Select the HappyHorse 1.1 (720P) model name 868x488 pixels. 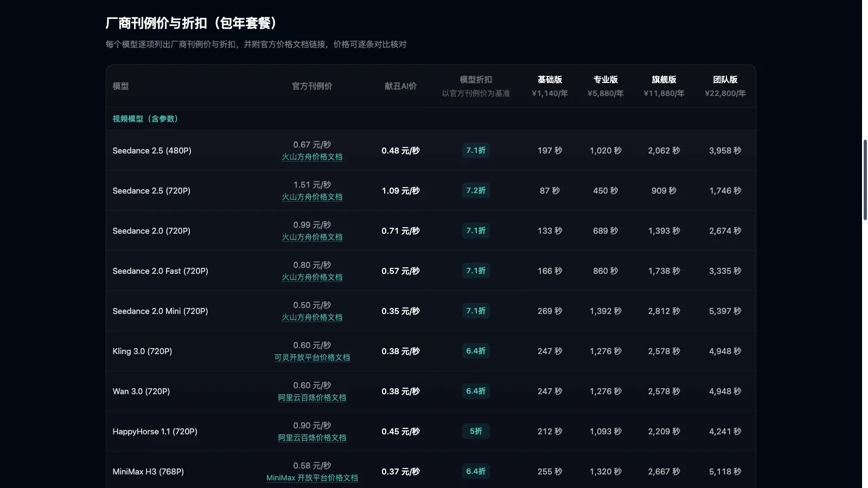coord(155,431)
